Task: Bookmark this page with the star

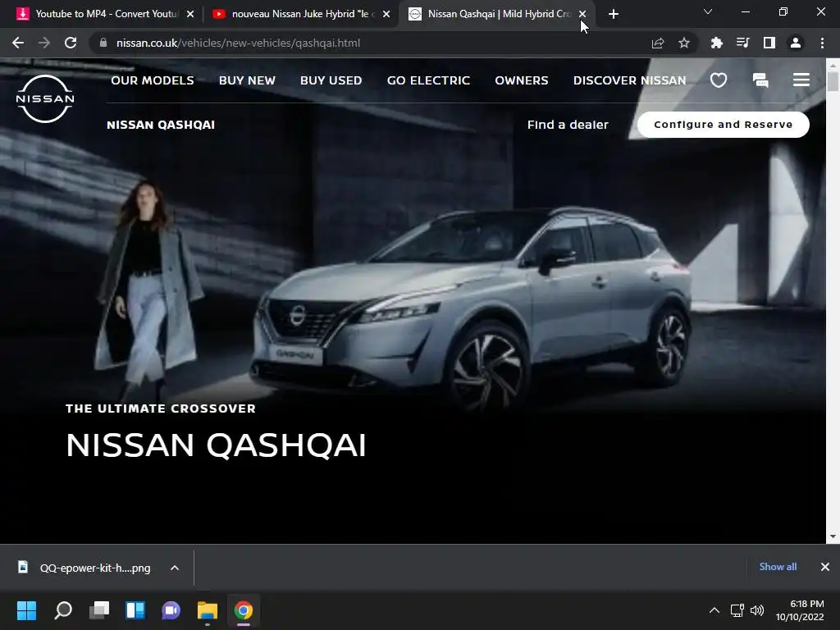Action: click(x=684, y=43)
